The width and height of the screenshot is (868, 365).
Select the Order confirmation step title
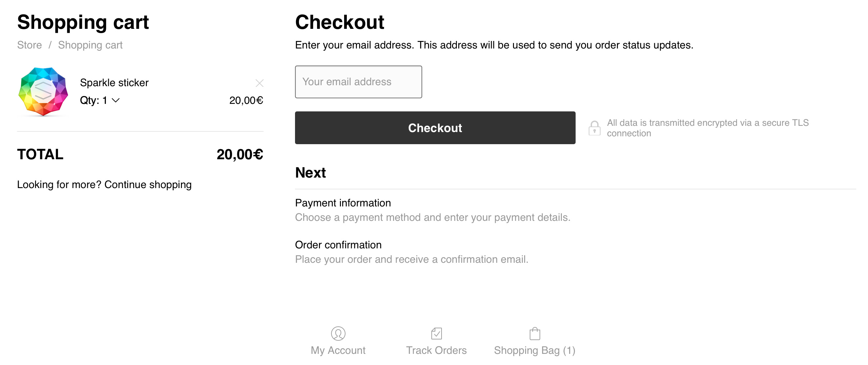click(338, 245)
